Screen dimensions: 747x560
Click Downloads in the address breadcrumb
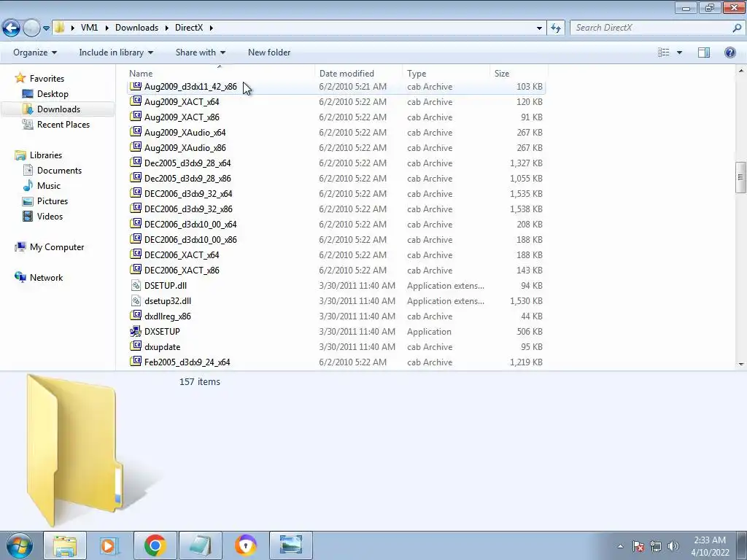[x=136, y=28]
